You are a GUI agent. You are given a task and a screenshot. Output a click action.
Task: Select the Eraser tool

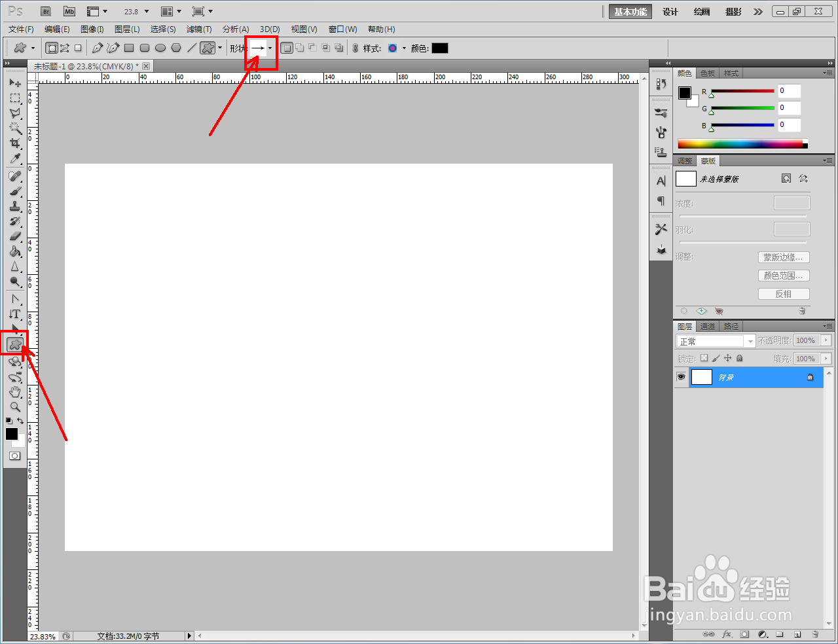[15, 236]
